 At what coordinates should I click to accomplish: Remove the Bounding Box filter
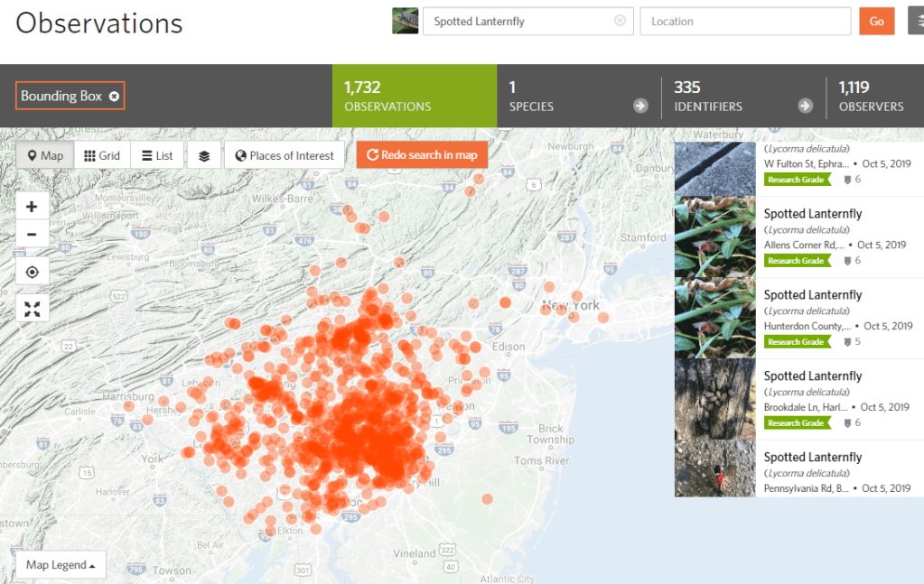[115, 96]
